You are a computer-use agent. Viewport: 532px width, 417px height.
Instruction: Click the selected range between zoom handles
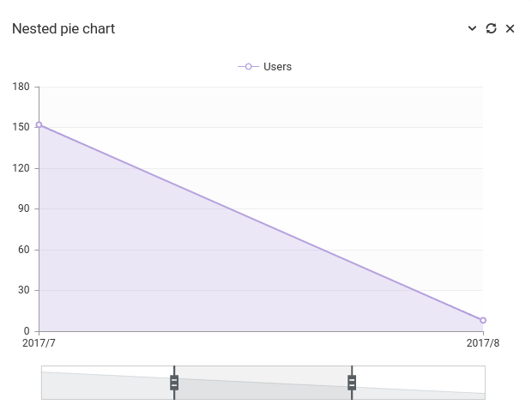[x=263, y=383]
